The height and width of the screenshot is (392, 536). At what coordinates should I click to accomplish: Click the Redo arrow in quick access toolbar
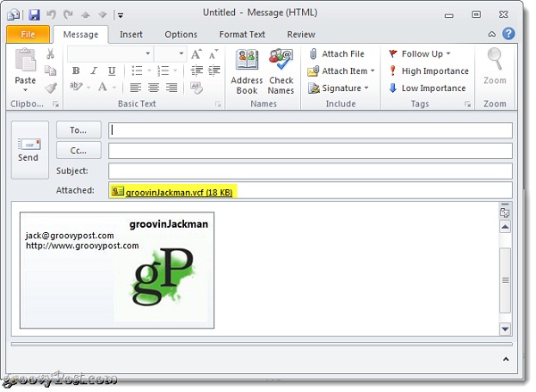[69, 14]
